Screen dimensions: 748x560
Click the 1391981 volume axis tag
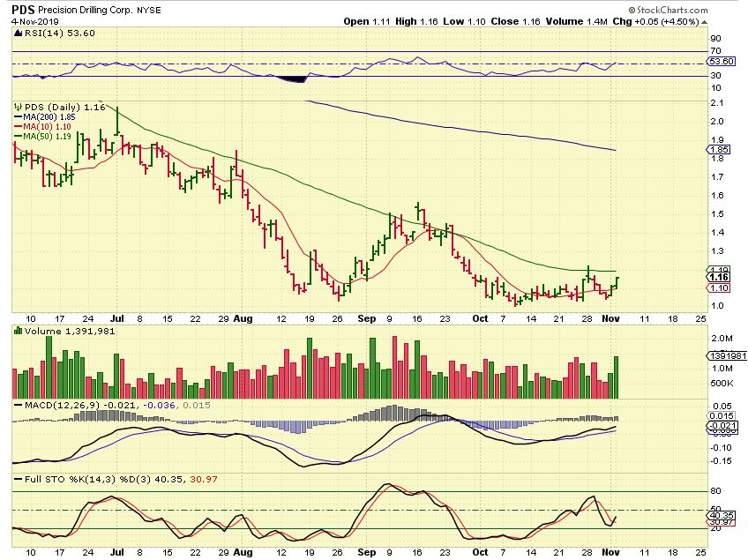click(728, 356)
